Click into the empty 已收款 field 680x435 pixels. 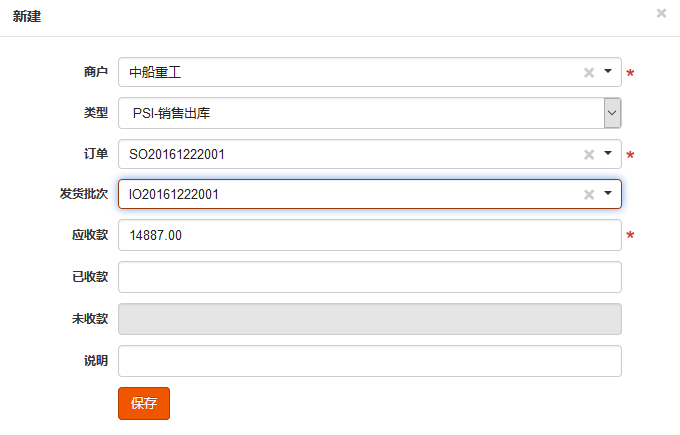coord(370,277)
